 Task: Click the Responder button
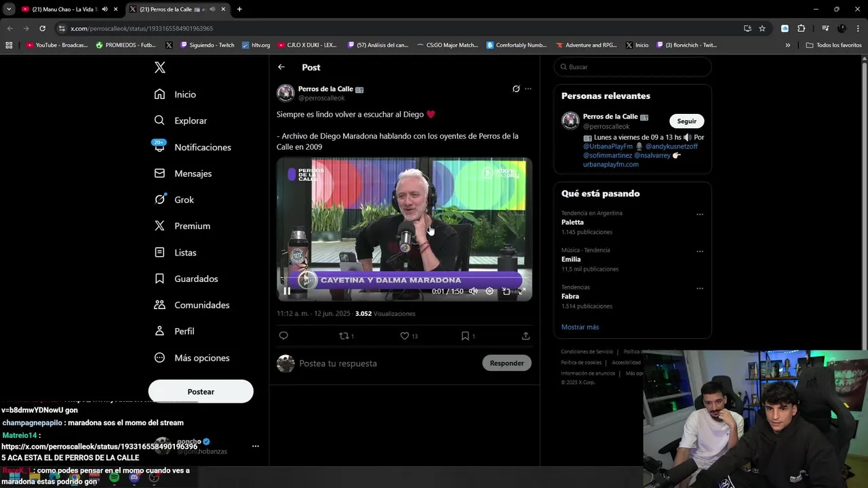tap(507, 363)
